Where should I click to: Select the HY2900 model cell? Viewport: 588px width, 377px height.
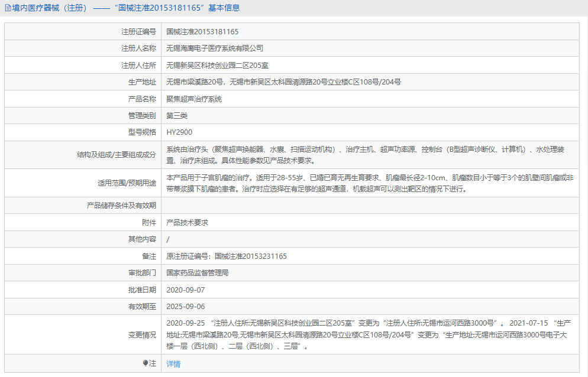tap(181, 132)
